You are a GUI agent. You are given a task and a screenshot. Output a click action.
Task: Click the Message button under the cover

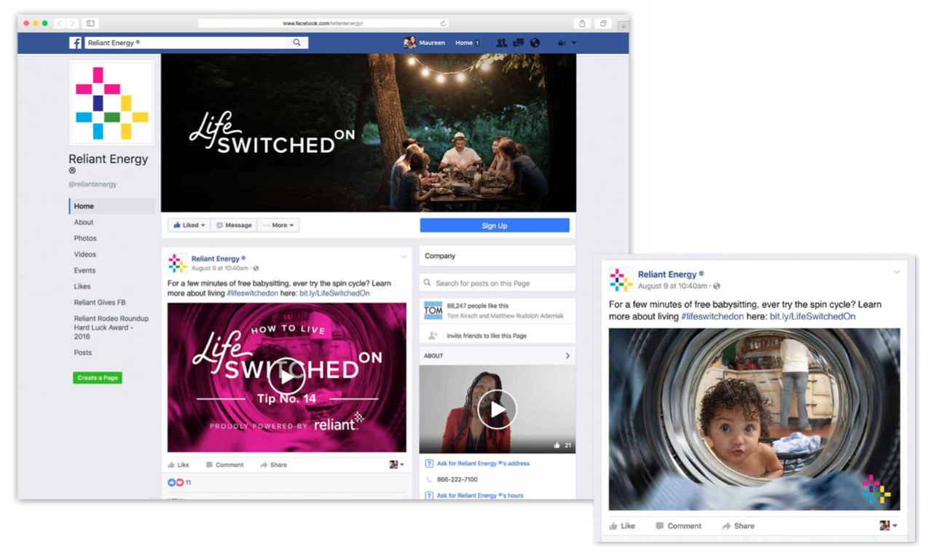(234, 225)
